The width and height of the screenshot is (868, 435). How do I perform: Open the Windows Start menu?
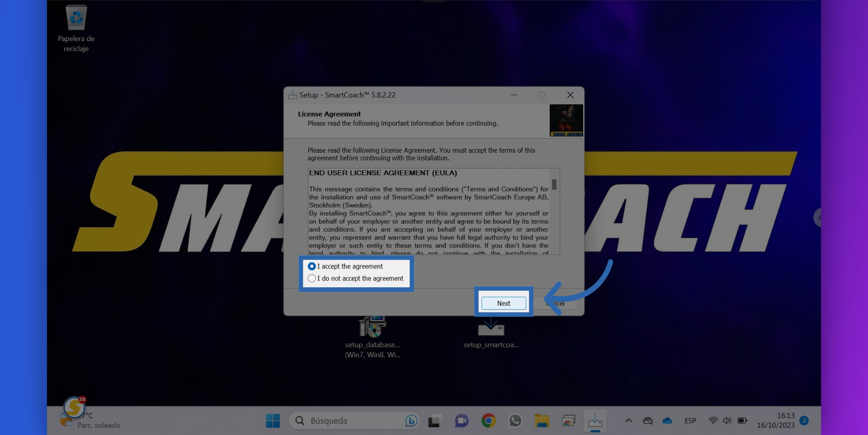pos(273,421)
